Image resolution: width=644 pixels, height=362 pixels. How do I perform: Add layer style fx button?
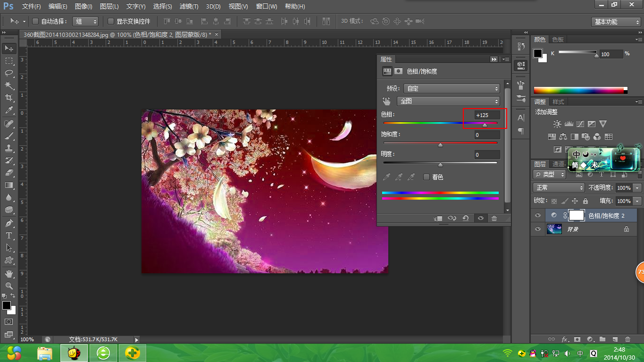(565, 339)
